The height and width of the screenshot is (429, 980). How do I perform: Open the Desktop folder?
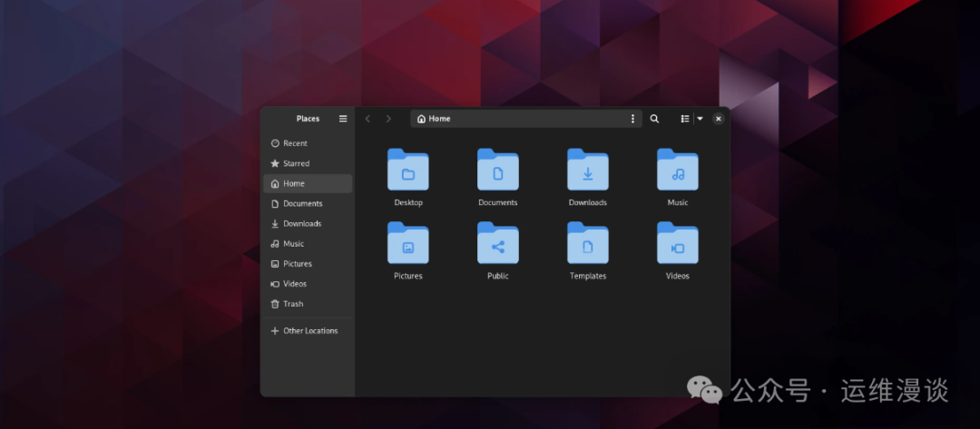pyautogui.click(x=407, y=170)
